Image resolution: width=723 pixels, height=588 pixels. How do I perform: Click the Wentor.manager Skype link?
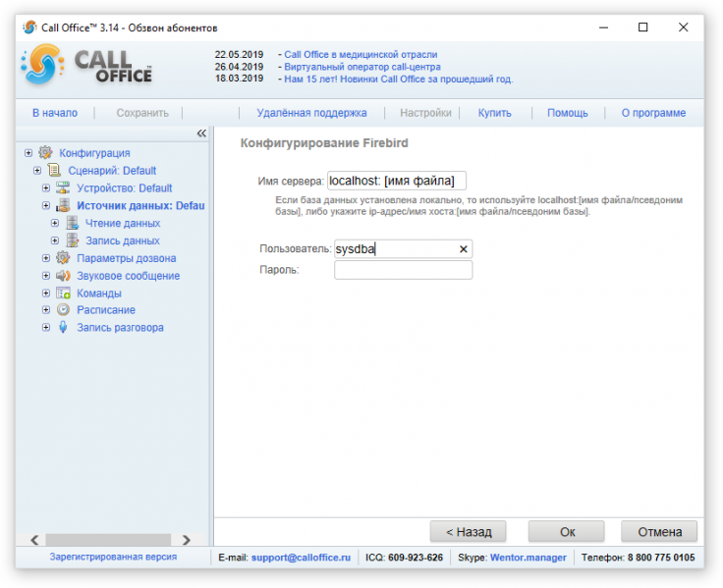point(528,558)
